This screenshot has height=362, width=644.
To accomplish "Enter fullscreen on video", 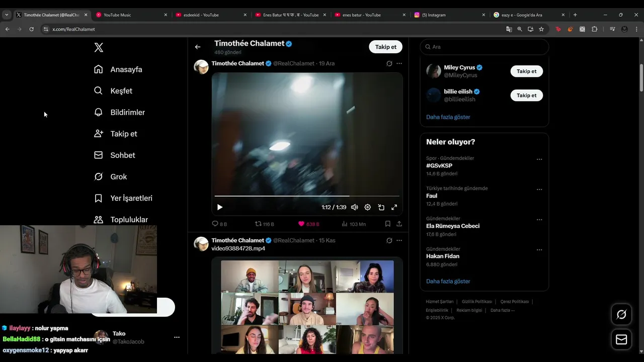I will click(x=394, y=207).
